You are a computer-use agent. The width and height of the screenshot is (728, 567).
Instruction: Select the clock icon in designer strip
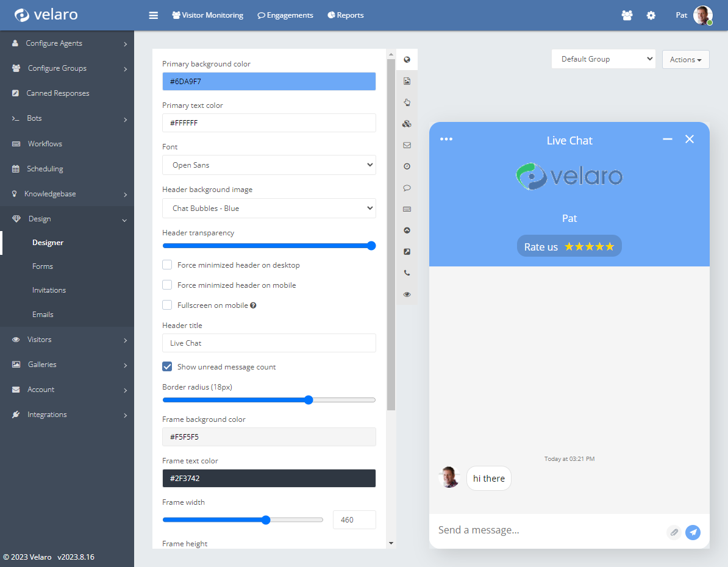[x=407, y=166]
